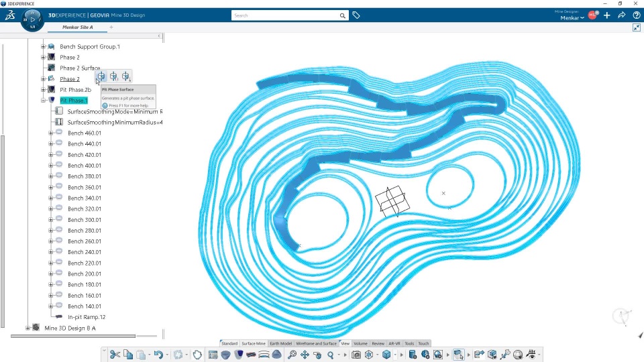Click the Pit Phase Surface context icon
The image size is (644, 362).
(x=101, y=76)
